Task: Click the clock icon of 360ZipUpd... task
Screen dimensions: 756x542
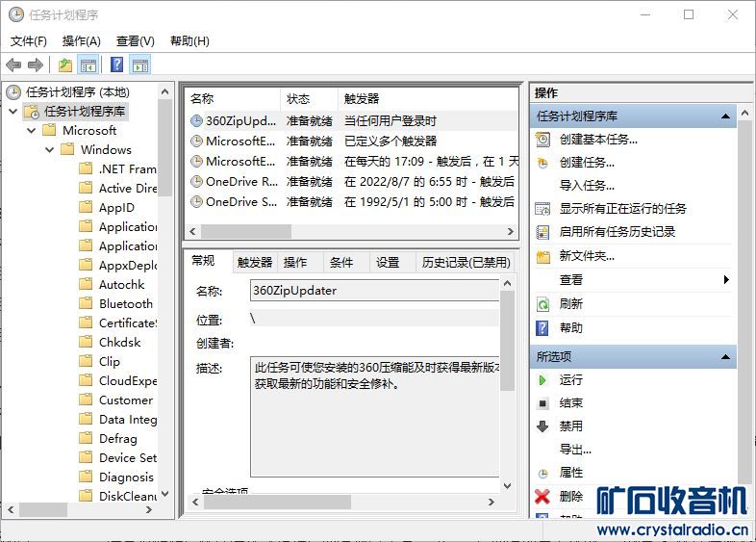Action: 196,120
